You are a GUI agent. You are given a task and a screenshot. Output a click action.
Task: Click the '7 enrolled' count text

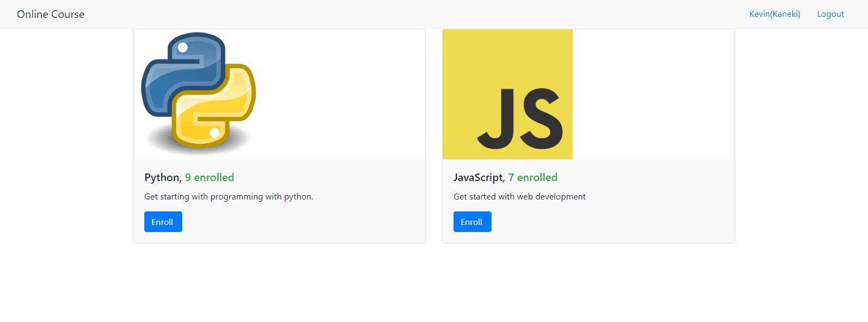coord(533,177)
